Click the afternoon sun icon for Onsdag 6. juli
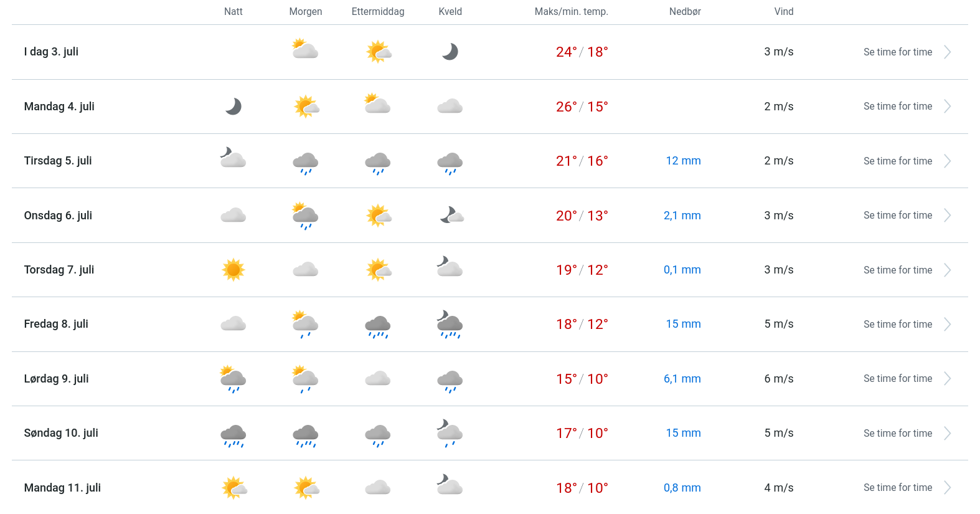 click(x=378, y=216)
